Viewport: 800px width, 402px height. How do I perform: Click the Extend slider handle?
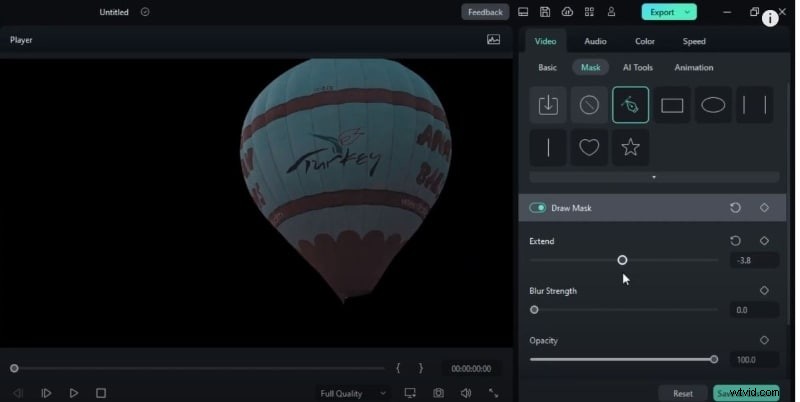(x=622, y=260)
